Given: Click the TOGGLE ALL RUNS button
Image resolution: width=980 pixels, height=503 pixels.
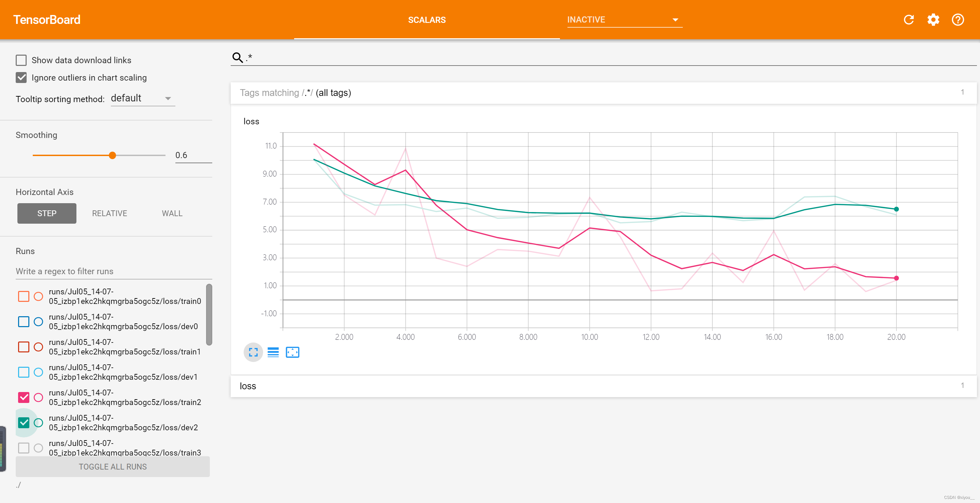Looking at the screenshot, I should [113, 467].
